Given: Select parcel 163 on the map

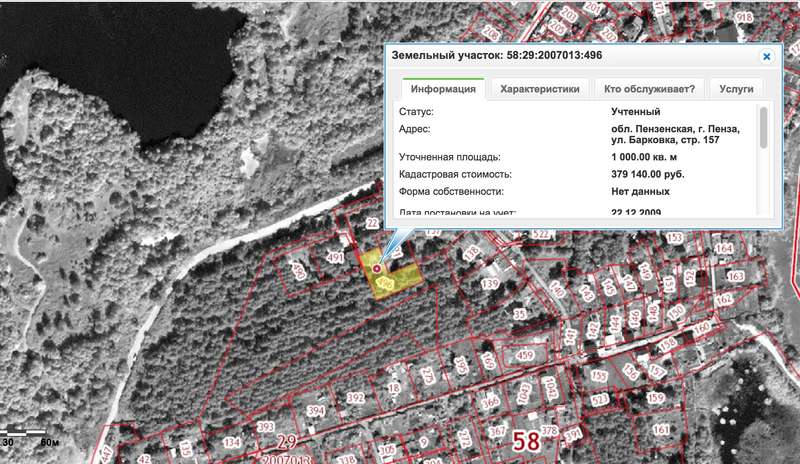Looking at the screenshot, I should 735,276.
